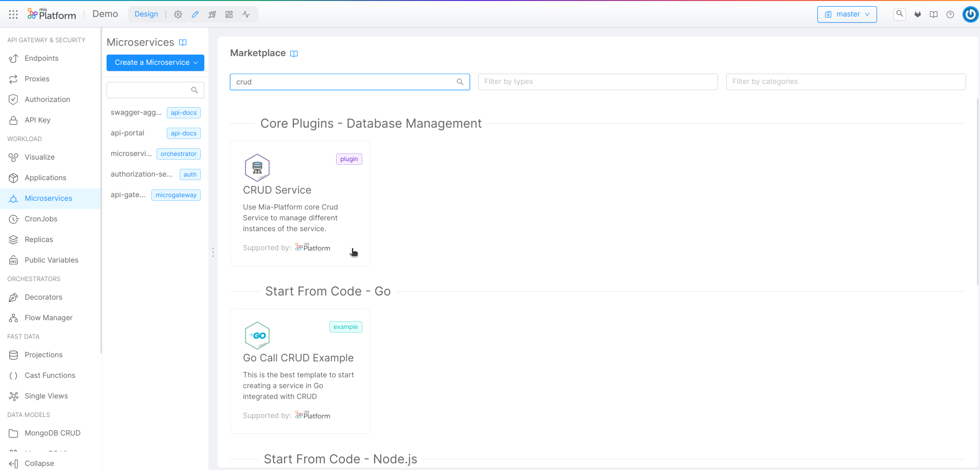
Task: Click the documentation book icon in the top bar
Action: coord(934,14)
